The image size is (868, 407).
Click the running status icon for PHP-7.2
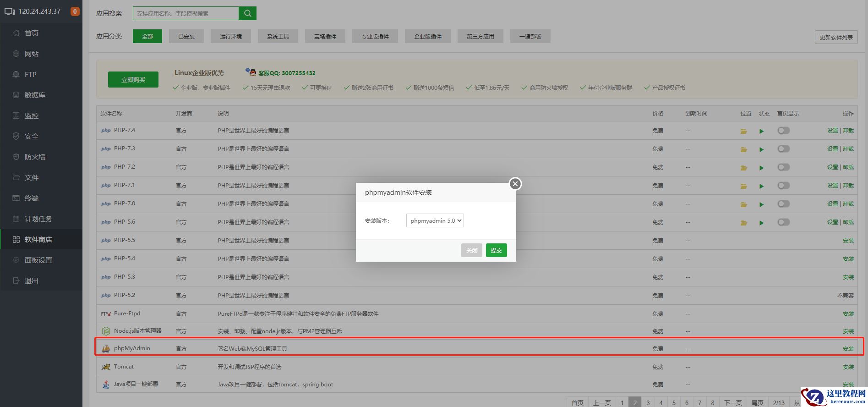coord(762,168)
